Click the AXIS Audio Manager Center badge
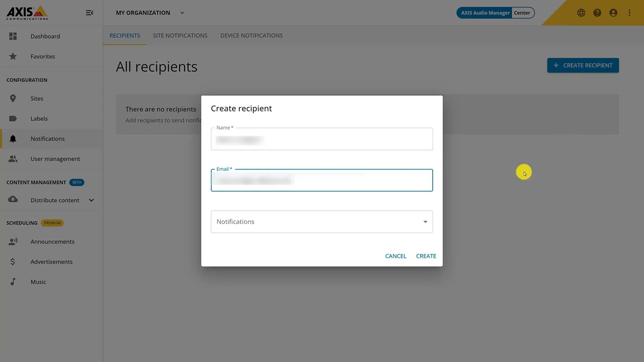644x362 pixels. click(496, 13)
